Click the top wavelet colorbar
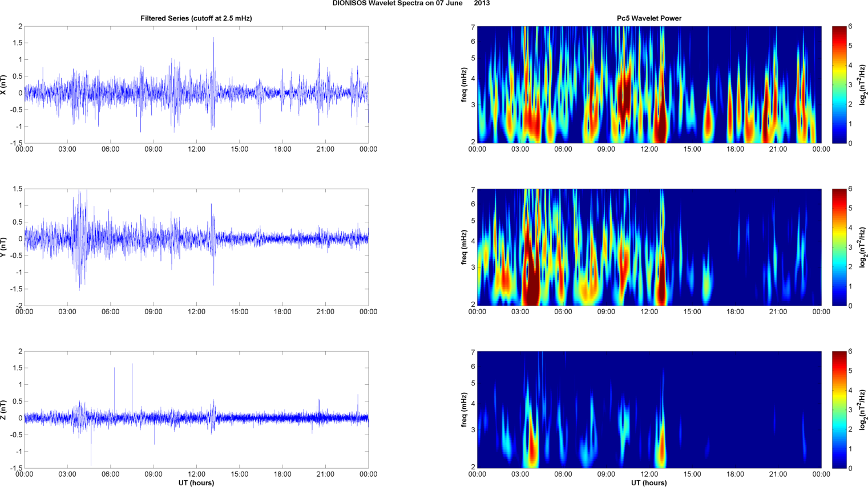868x487 pixels. point(839,84)
